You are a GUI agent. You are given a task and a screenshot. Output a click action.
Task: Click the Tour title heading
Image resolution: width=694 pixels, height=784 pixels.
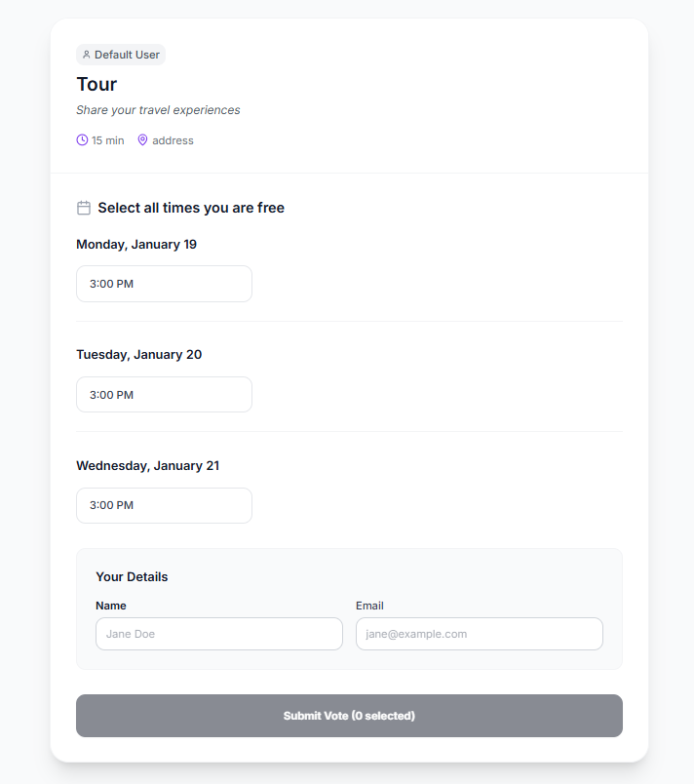tap(96, 84)
